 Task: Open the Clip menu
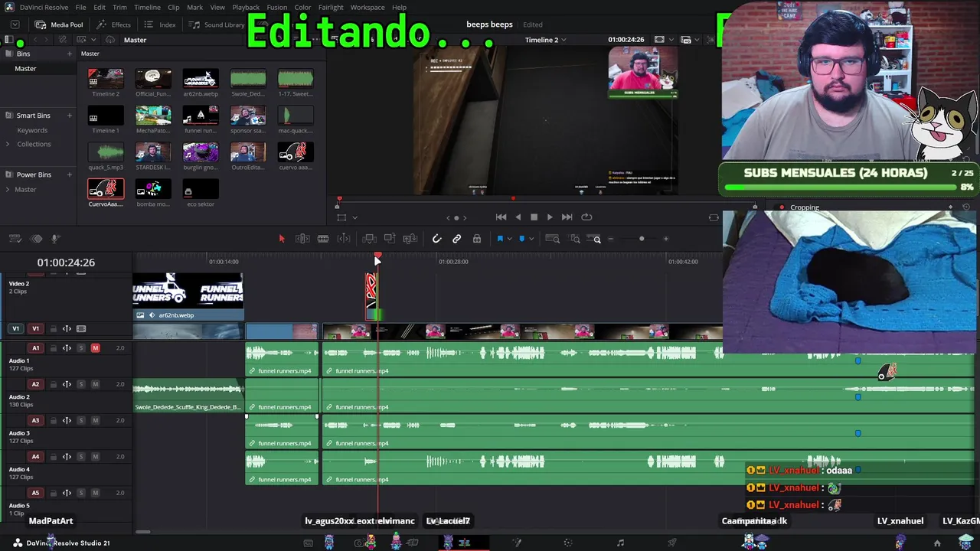pyautogui.click(x=174, y=7)
